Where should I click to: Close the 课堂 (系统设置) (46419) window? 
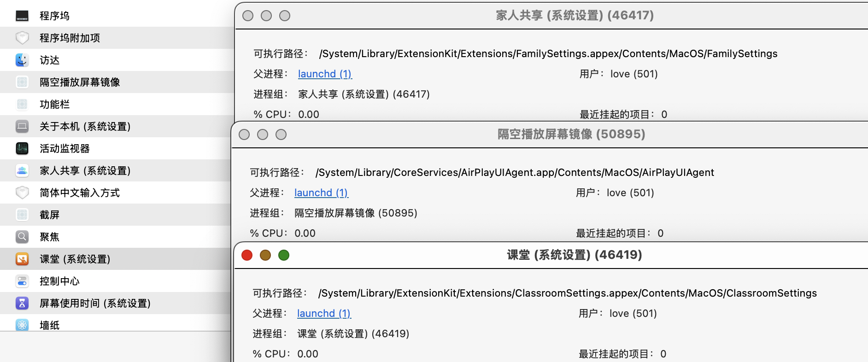pyautogui.click(x=247, y=255)
